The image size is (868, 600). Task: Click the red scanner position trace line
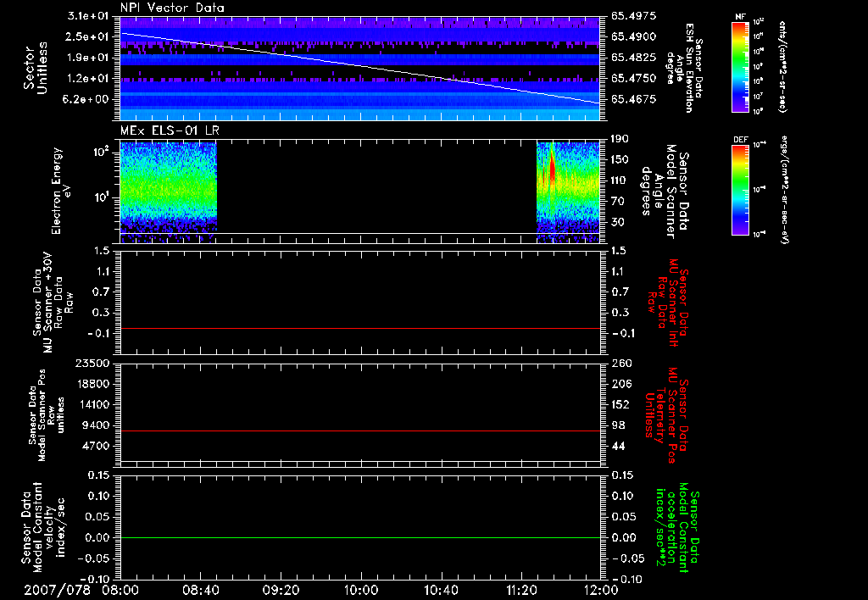(x=360, y=431)
